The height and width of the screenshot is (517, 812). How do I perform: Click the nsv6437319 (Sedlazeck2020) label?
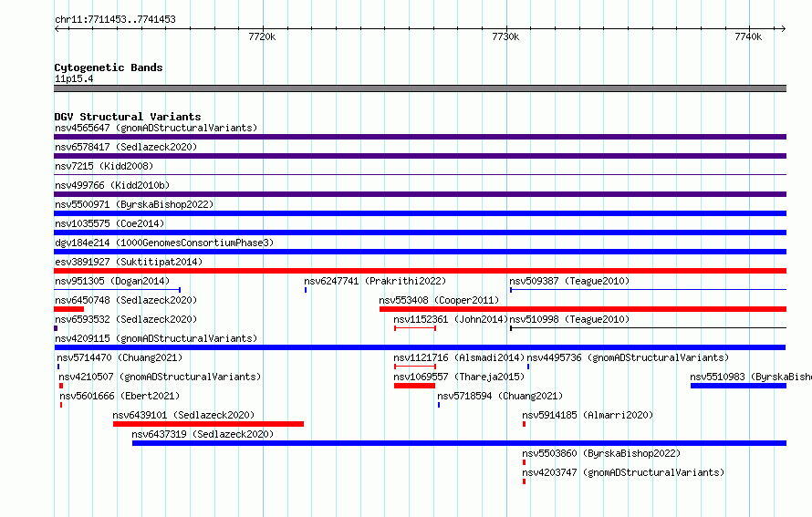[203, 434]
